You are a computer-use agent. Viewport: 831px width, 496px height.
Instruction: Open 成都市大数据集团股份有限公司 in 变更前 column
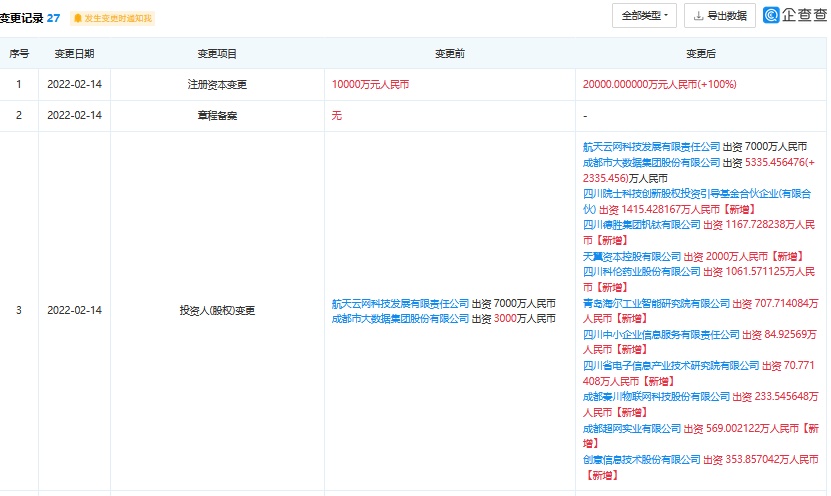tap(400, 319)
